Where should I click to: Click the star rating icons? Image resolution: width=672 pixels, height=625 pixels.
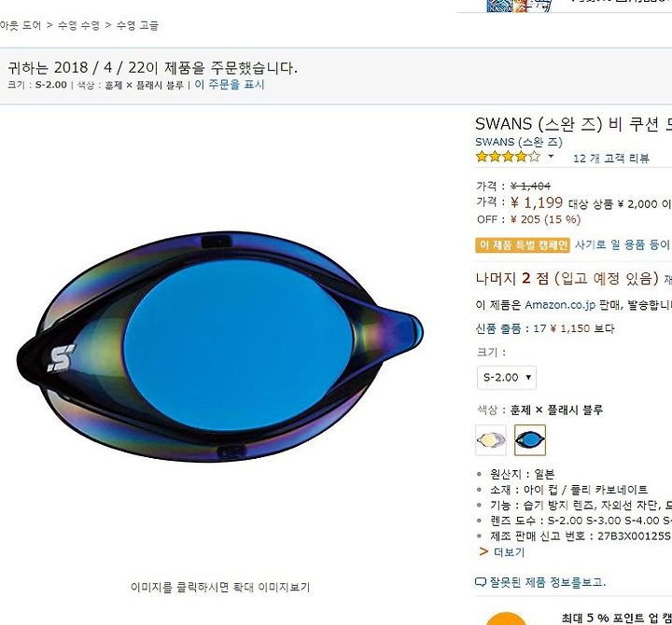508,157
